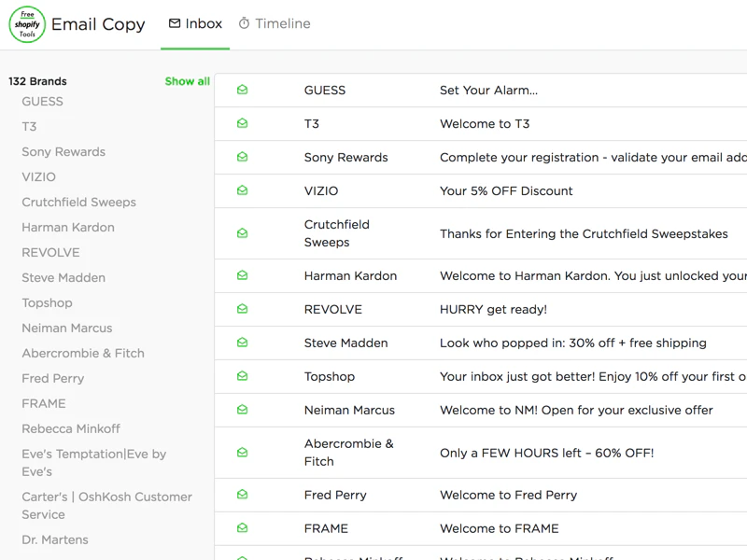Viewport: 747px width, 560px height.
Task: Pick Harman Kardon from the brands sidebar
Action: point(68,228)
